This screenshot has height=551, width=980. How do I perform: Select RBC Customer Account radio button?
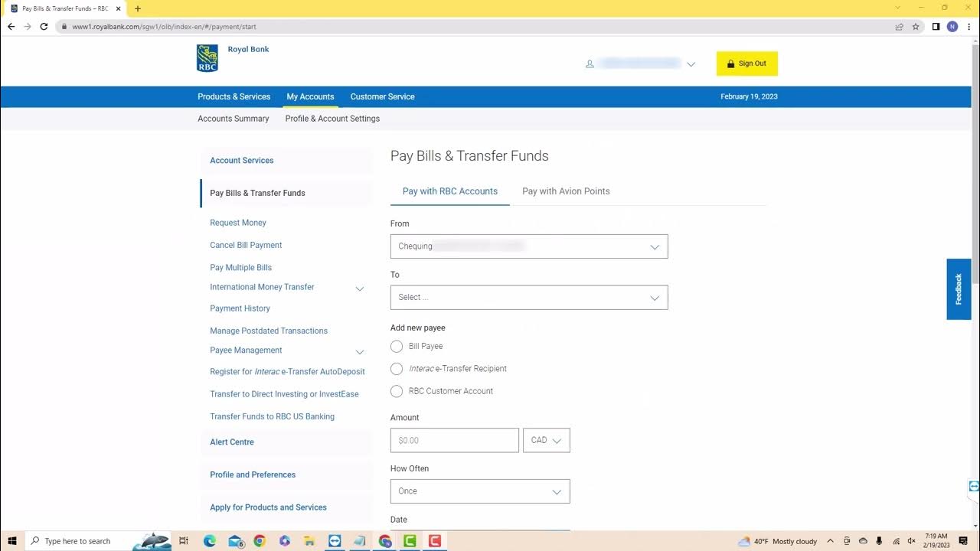pyautogui.click(x=397, y=391)
